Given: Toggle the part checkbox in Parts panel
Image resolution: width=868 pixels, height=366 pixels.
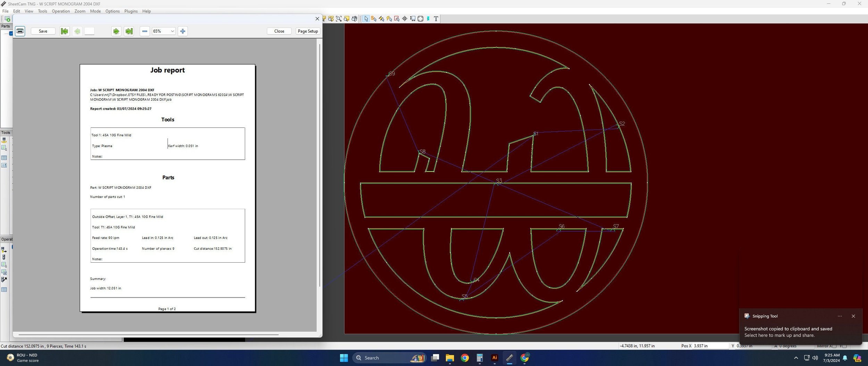Looking at the screenshot, I should tap(11, 34).
